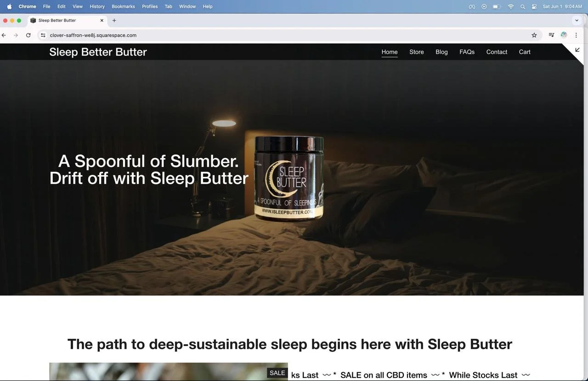Go forward to next page
The image size is (588, 381).
click(x=16, y=35)
